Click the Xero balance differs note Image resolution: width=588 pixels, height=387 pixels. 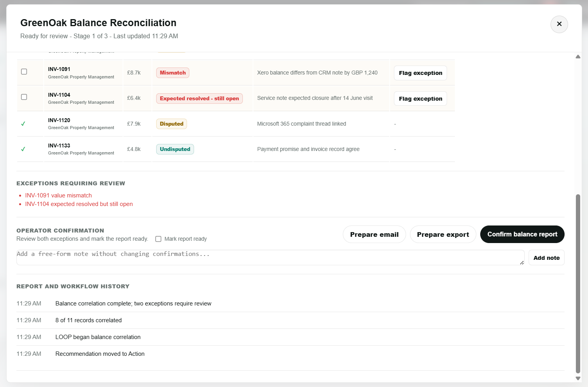(x=317, y=73)
